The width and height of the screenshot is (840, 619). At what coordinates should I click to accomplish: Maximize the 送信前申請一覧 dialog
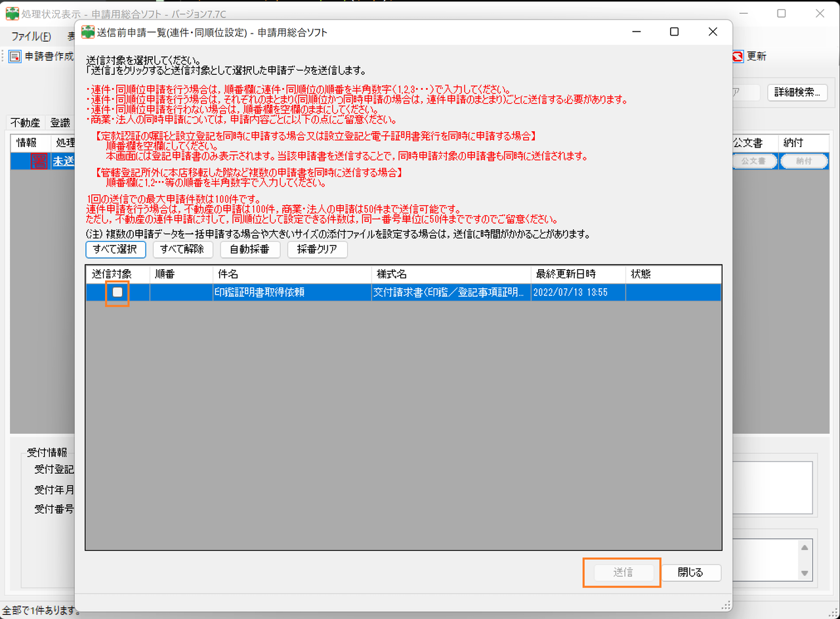(x=674, y=32)
